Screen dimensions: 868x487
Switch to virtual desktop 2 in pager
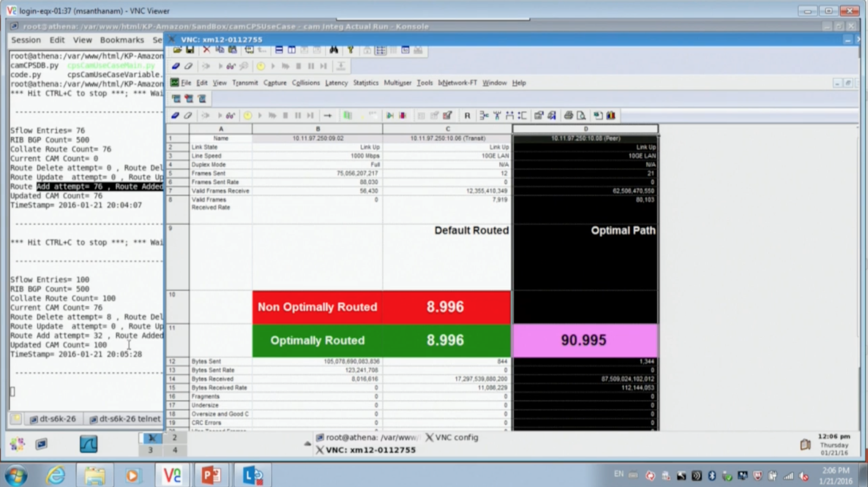pos(175,437)
